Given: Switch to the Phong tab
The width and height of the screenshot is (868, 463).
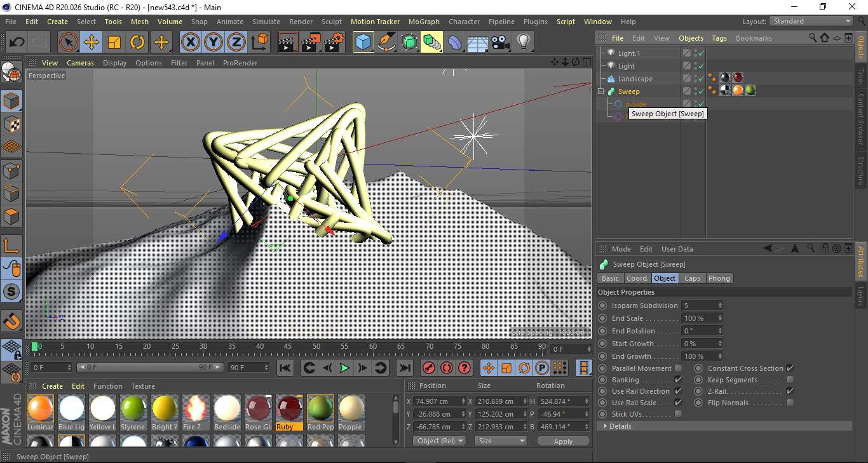Looking at the screenshot, I should [x=719, y=278].
